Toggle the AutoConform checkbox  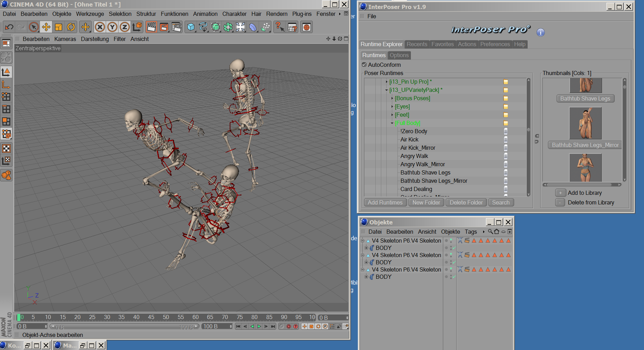(364, 65)
